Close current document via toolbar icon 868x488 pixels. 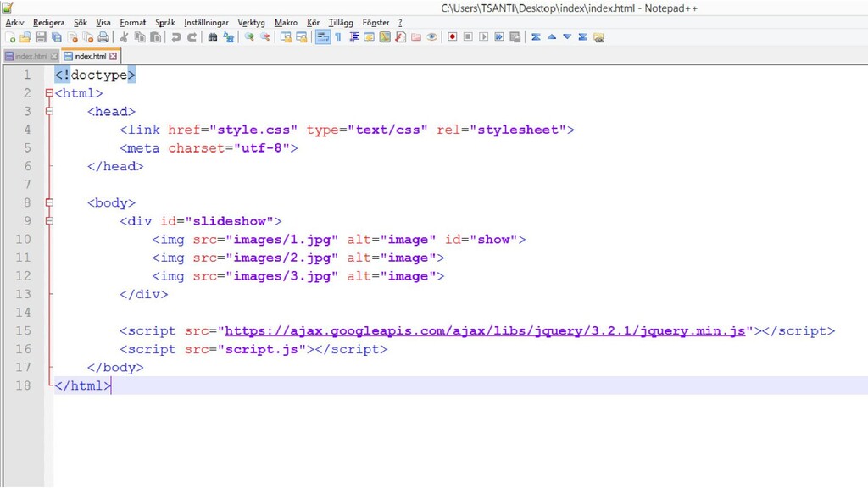tap(73, 37)
